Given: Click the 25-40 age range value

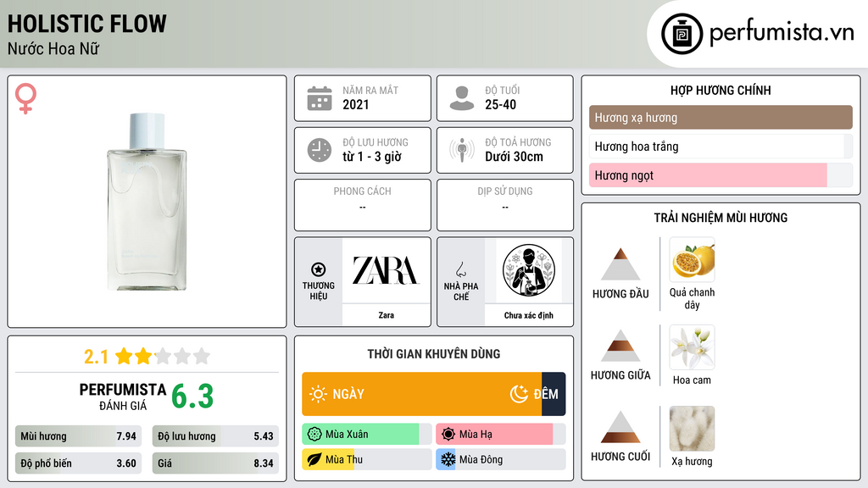Looking at the screenshot, I should (500, 104).
